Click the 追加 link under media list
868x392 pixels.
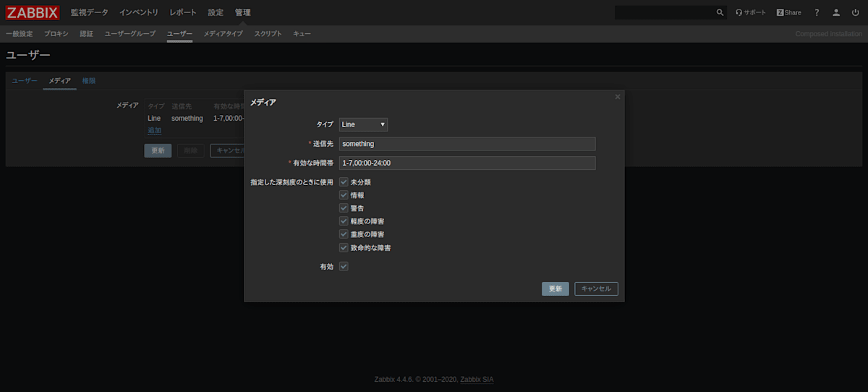pos(155,130)
